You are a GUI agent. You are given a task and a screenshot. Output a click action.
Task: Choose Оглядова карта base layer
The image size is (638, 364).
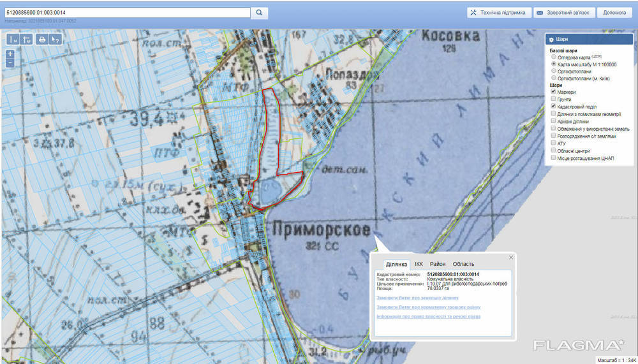[x=554, y=57]
